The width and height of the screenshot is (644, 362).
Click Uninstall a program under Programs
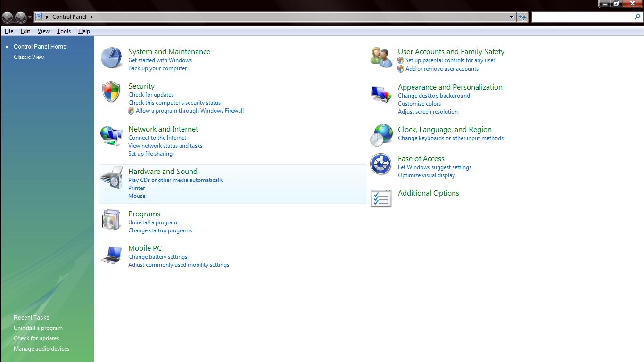pos(153,222)
